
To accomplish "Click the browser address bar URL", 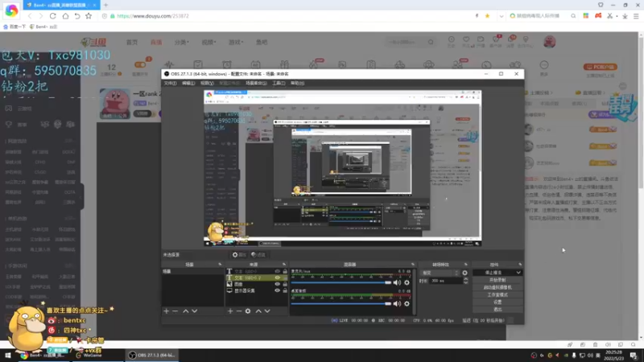I will point(153,16).
